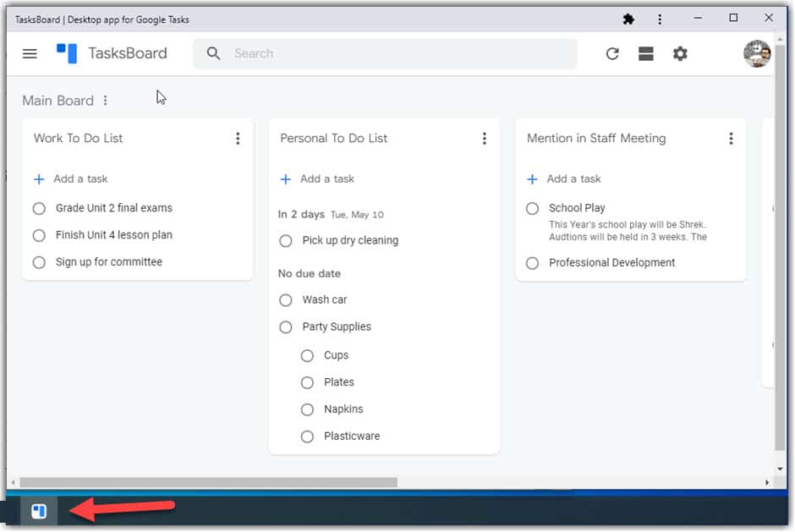Viewport: 795px width, 532px height.
Task: Click the vertical scrollbar thumb
Action: (x=780, y=247)
